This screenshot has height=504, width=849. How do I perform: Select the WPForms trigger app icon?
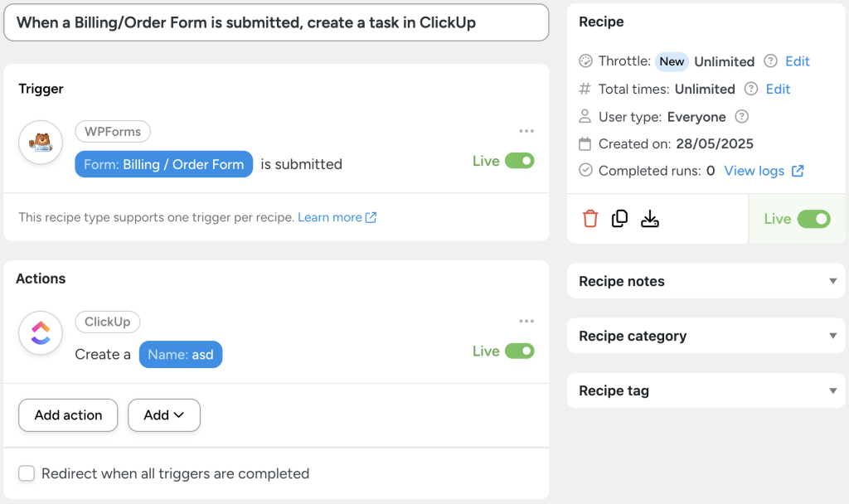click(40, 143)
